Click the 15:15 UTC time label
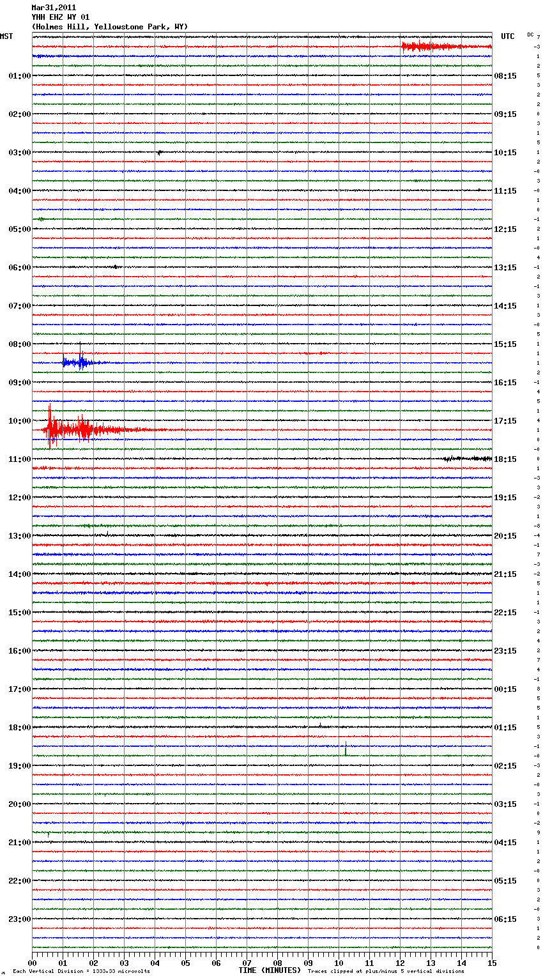This screenshot has width=543, height=980. (x=505, y=344)
